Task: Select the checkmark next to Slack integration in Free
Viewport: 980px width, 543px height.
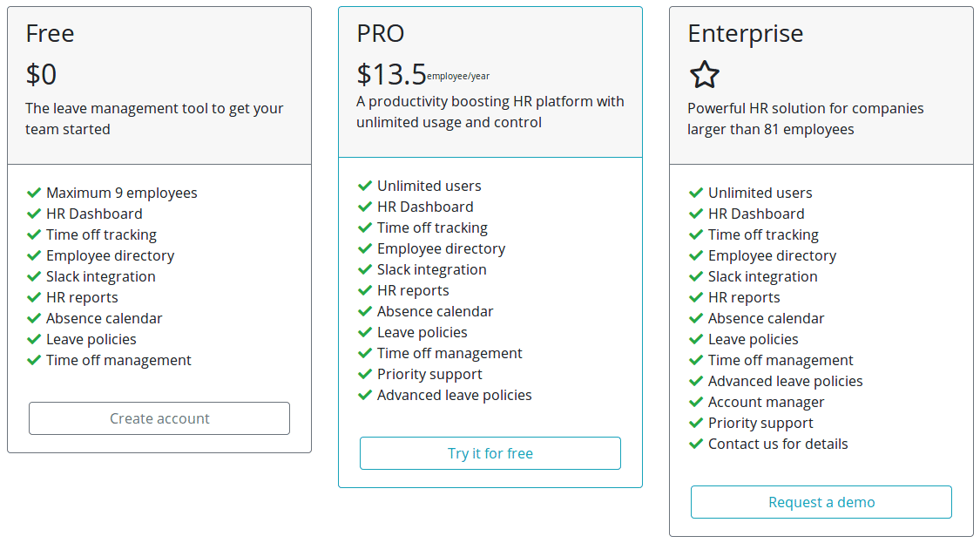Action: (x=33, y=276)
